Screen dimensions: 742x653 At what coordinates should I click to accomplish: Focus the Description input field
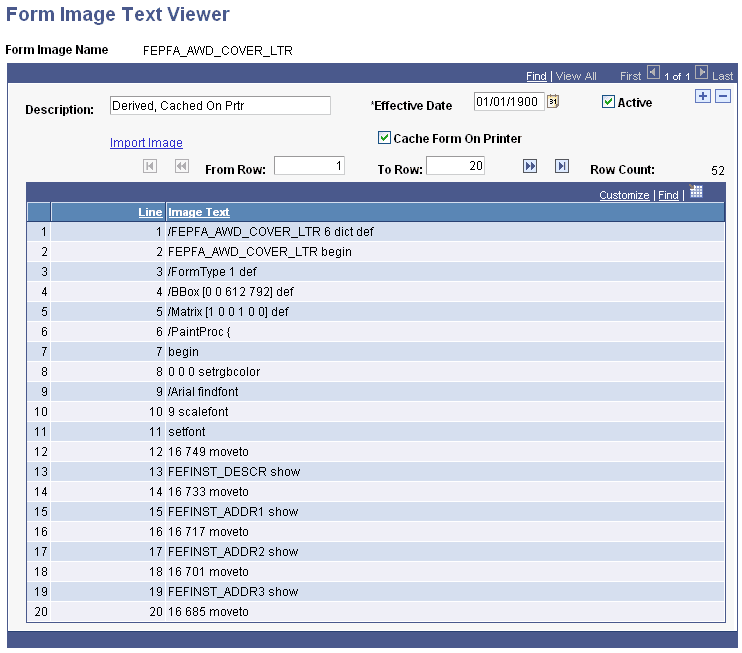coord(220,106)
